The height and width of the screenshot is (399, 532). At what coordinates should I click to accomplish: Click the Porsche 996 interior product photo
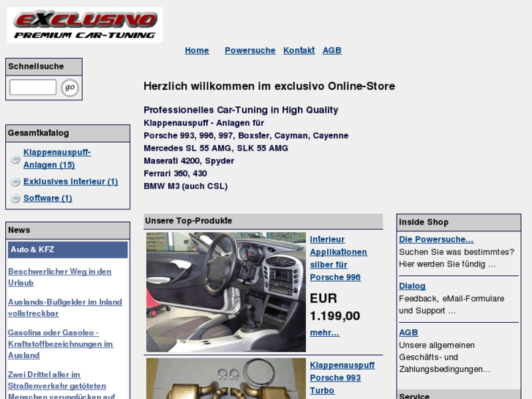tap(226, 292)
